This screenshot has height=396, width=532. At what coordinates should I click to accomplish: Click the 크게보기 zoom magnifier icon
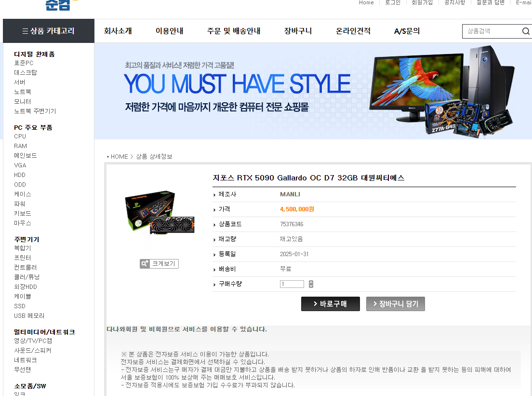[144, 263]
